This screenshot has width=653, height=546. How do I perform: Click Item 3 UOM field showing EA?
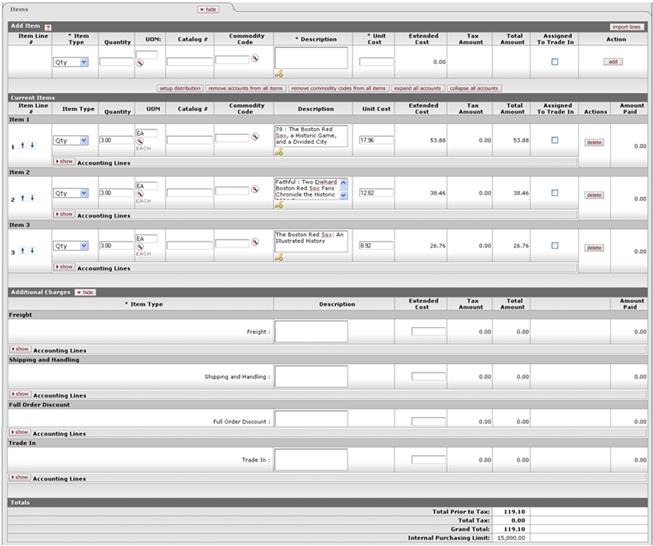[147, 239]
